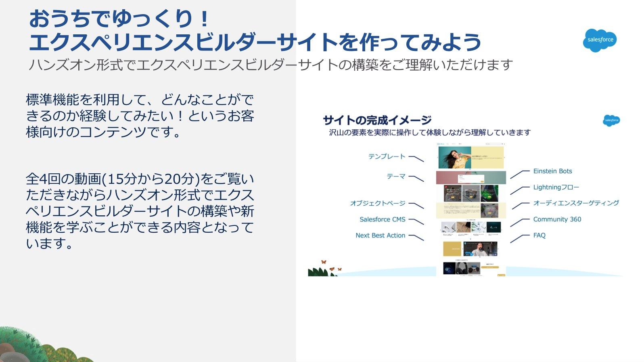Click the 'オブジェクトページ' label
This screenshot has width=644, height=362.
click(x=378, y=203)
